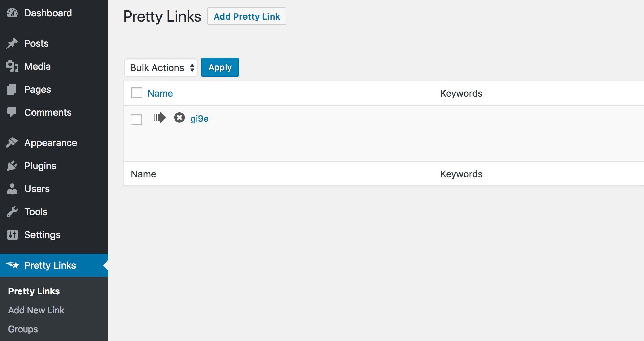Click the Pages stacked-sheets icon
Viewport: 644px width, 341px height.
[12, 89]
